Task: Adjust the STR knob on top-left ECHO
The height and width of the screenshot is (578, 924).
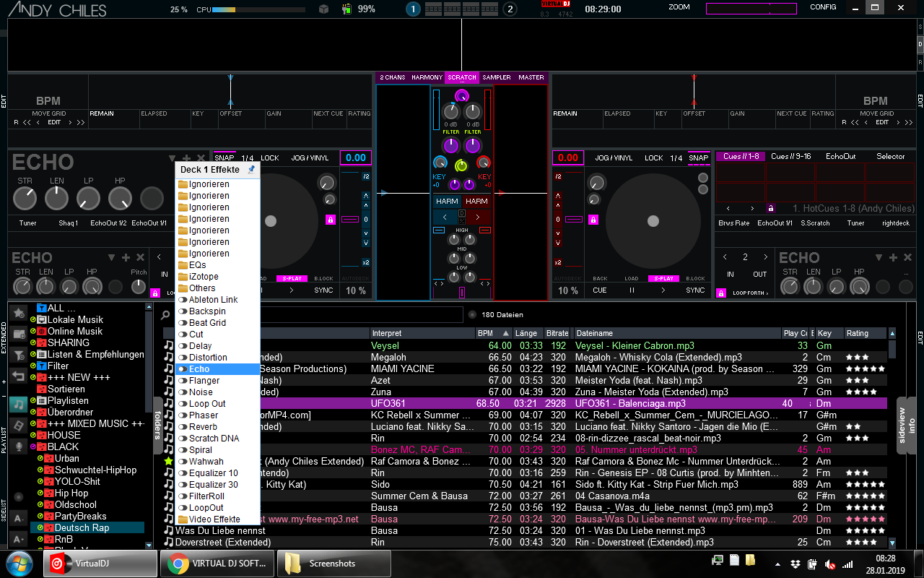Action: point(25,197)
